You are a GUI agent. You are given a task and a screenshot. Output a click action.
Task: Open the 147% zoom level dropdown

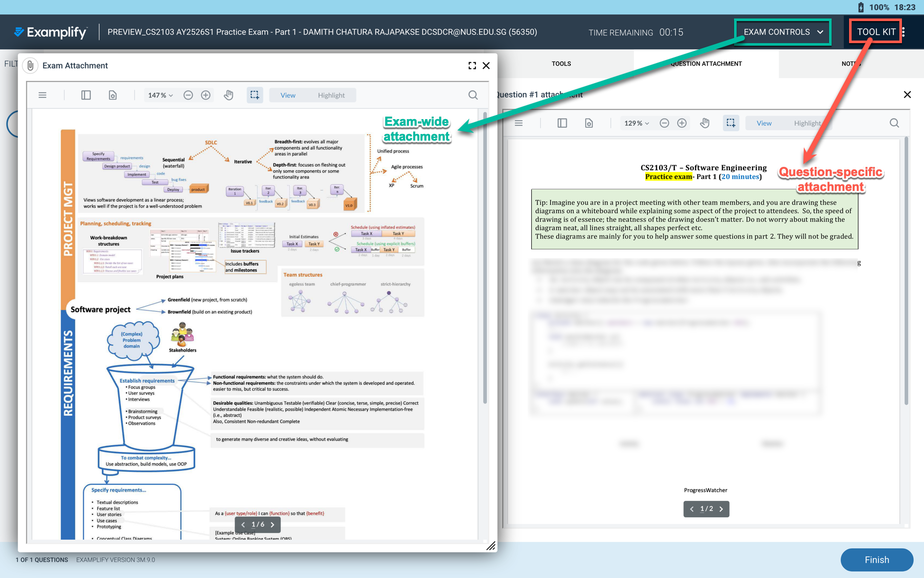(161, 95)
